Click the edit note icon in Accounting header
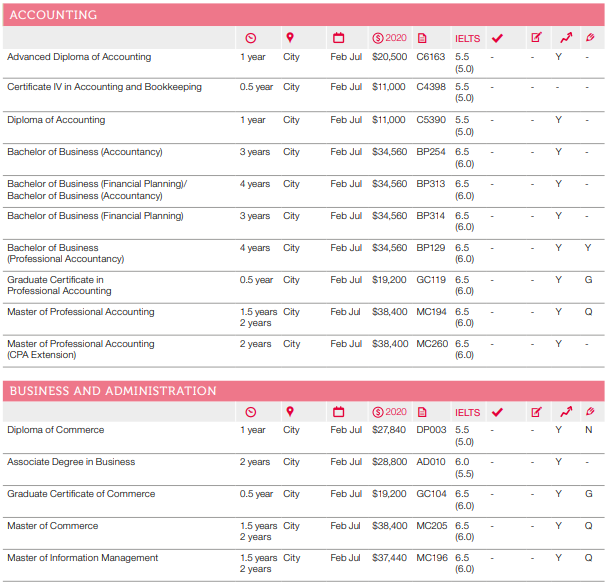The height and width of the screenshot is (588, 612). 536,38
